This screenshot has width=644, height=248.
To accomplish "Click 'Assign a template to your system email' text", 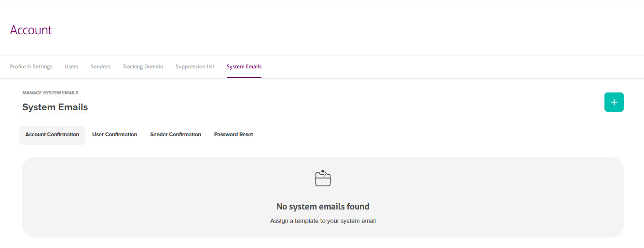I will click(323, 221).
